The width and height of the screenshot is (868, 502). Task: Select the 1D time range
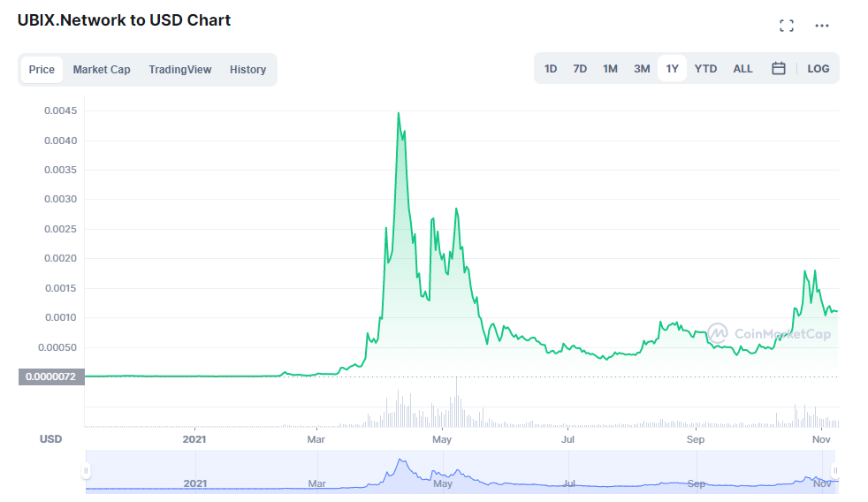(x=551, y=69)
